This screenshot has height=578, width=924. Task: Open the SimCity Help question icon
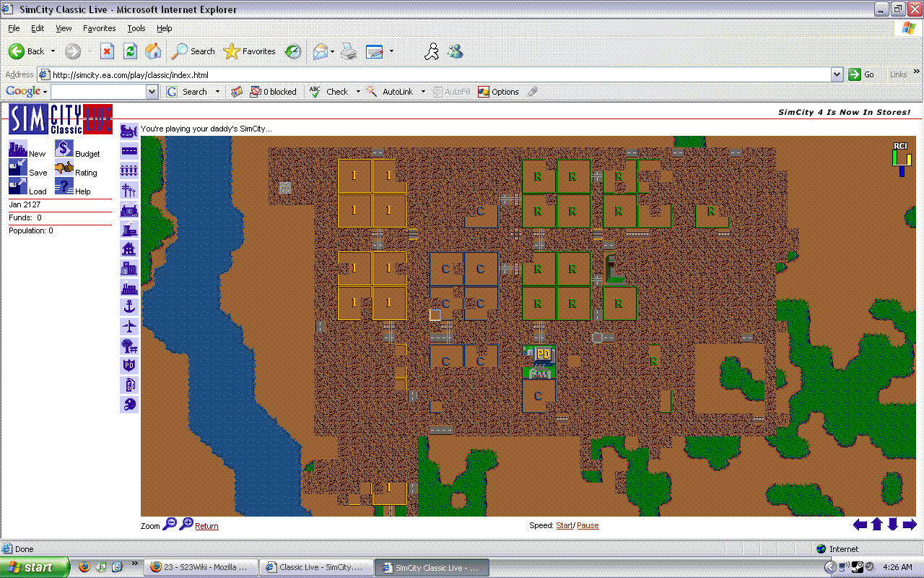64,186
